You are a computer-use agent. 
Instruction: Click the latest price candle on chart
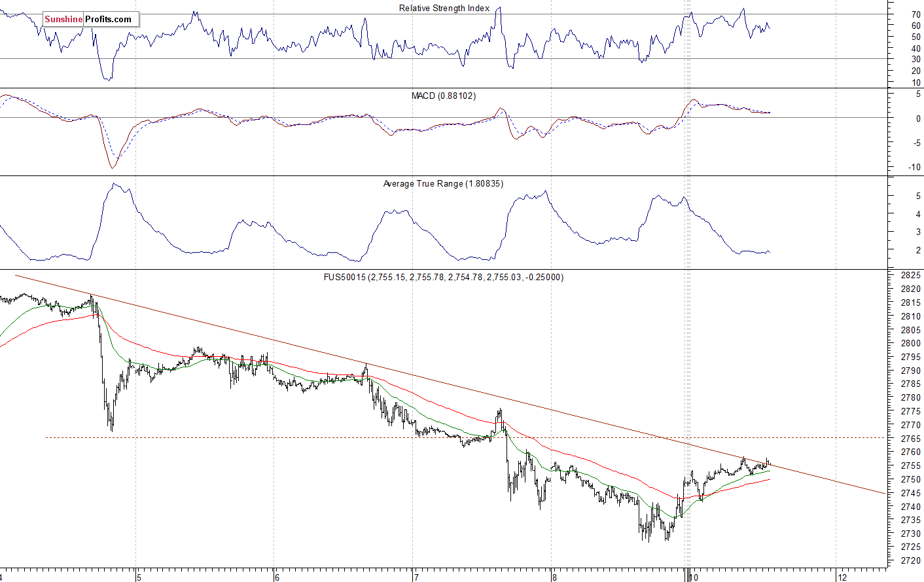tap(768, 462)
